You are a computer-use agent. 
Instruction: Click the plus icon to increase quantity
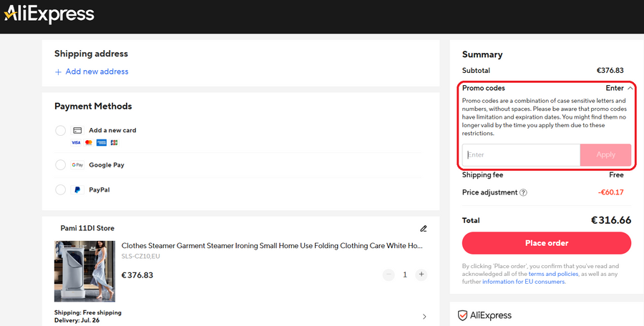tap(421, 275)
